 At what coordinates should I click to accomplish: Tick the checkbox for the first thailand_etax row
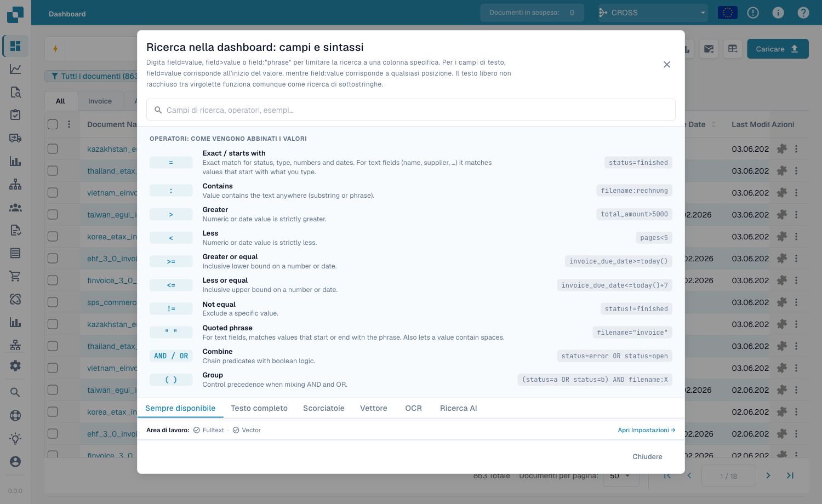[53, 170]
